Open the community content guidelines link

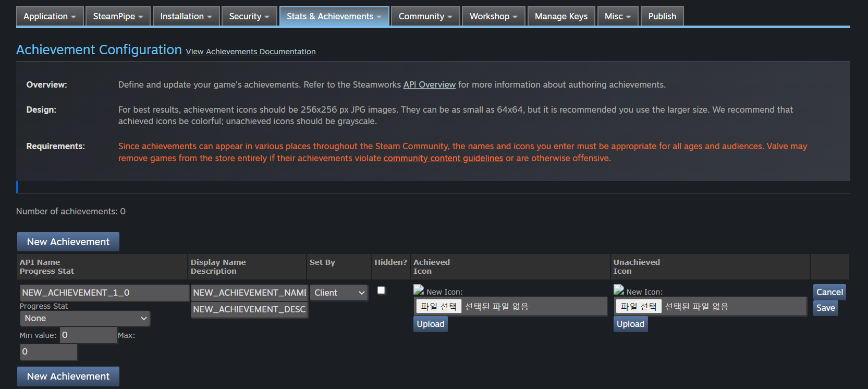tap(443, 158)
